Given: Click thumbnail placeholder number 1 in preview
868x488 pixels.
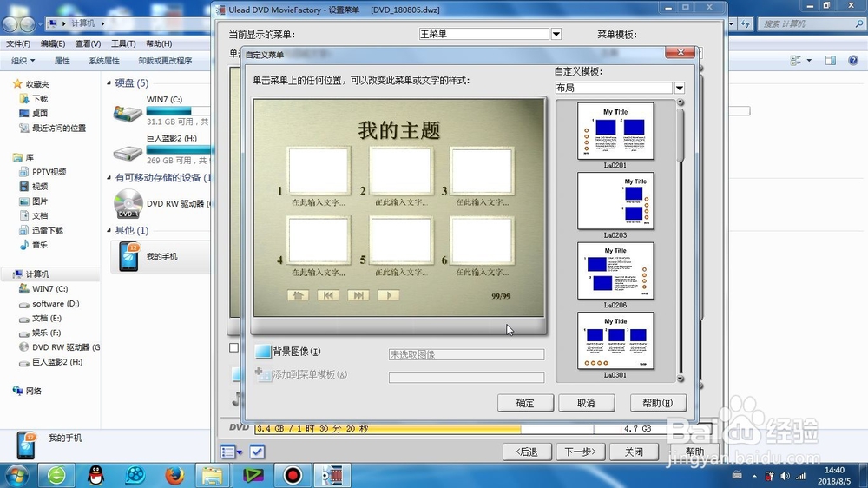Looking at the screenshot, I should point(319,170).
